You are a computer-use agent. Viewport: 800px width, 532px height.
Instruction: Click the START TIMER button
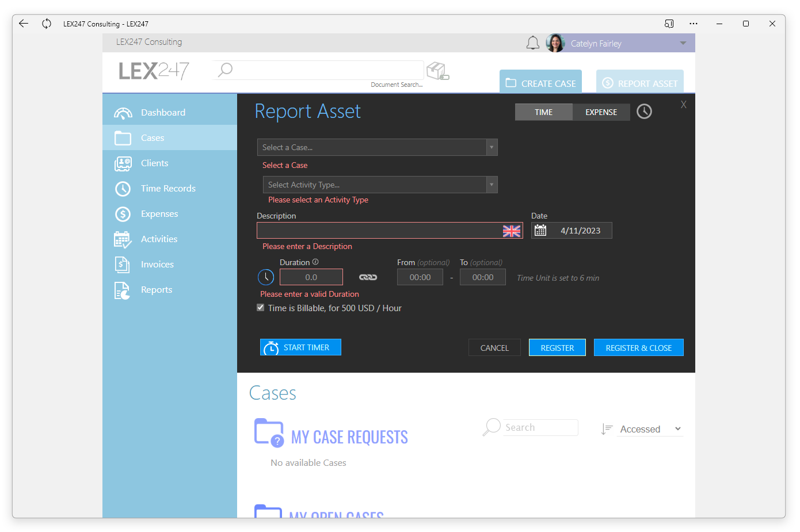pyautogui.click(x=300, y=347)
